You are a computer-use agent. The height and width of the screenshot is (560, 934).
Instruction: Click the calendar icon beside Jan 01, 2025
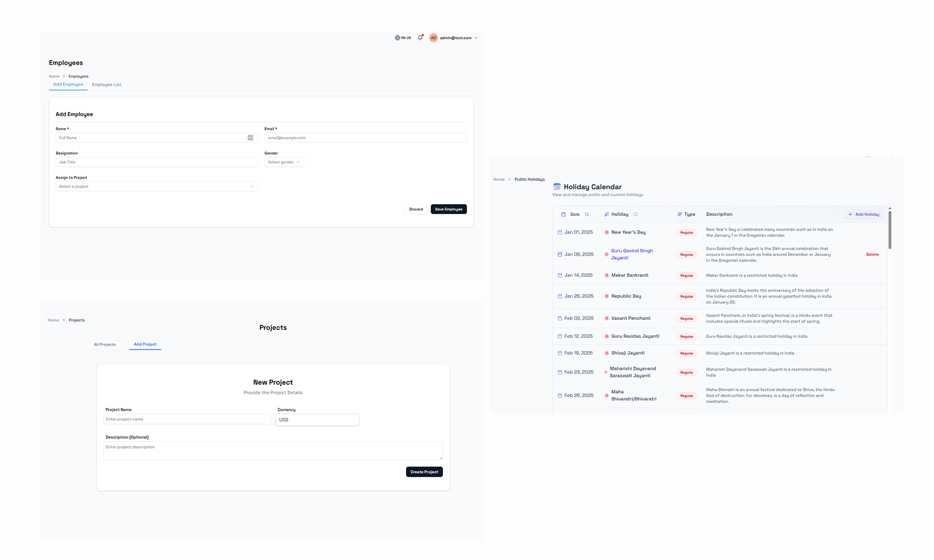click(x=559, y=232)
